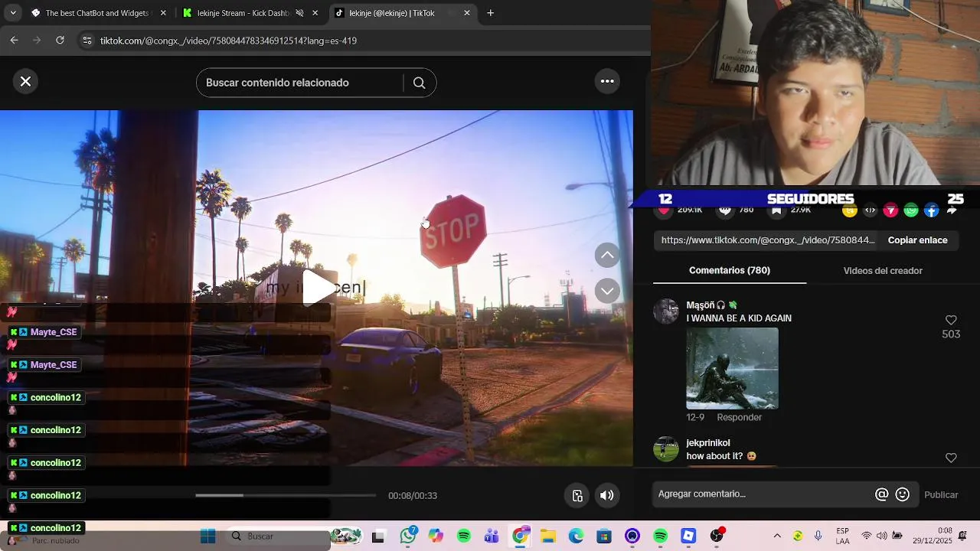Repost the video with yellow icon
The height and width of the screenshot is (551, 980).
coord(849,210)
